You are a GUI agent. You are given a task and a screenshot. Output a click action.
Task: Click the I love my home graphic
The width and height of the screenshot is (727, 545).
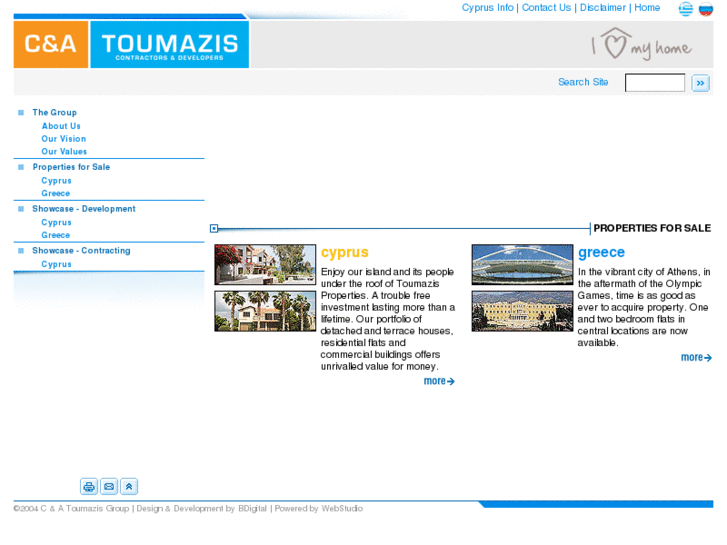pyautogui.click(x=642, y=44)
